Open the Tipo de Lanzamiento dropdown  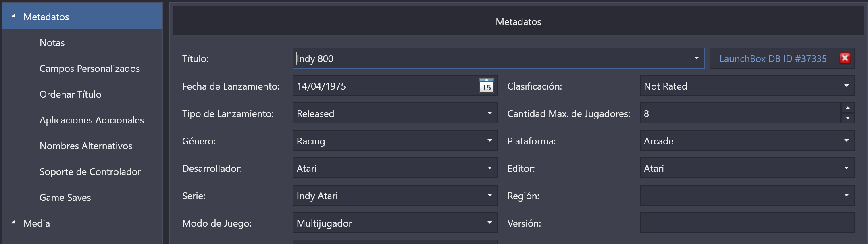pos(395,113)
